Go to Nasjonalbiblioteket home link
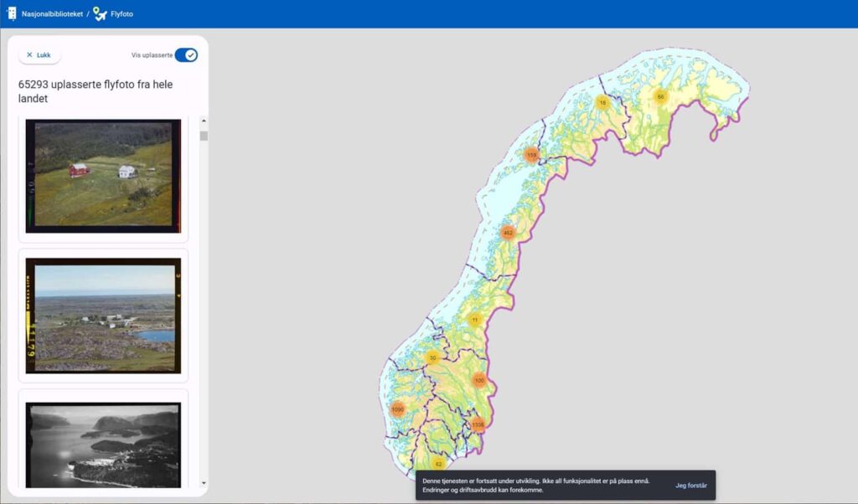858x504 pixels. click(52, 14)
